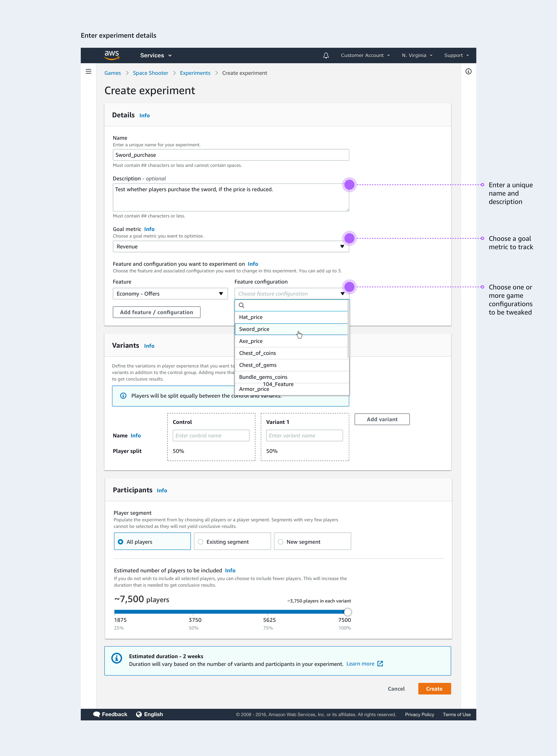Choose Hat_price from the configuration list

291,317
